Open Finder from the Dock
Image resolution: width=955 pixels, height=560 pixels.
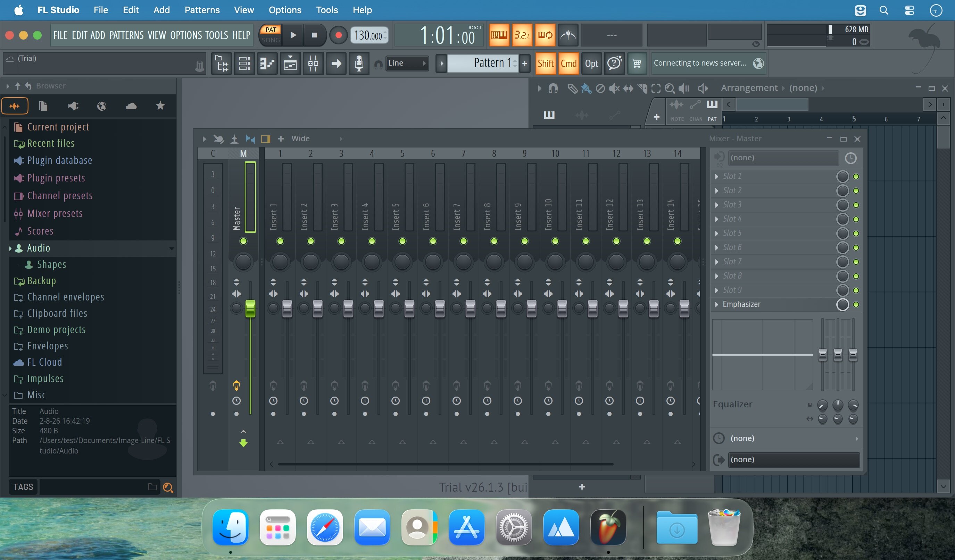click(230, 527)
